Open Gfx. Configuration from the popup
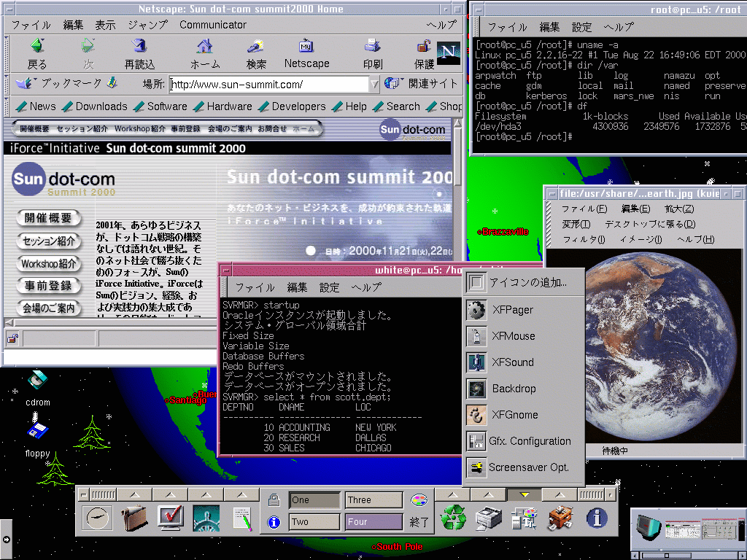747x560 pixels. pos(523,441)
